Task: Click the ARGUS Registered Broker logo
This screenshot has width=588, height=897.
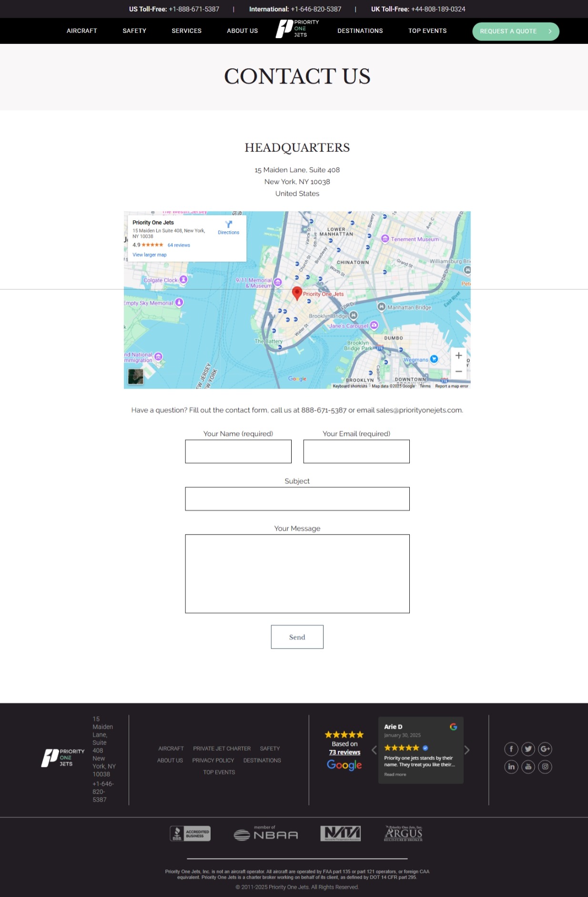Action: coord(403,834)
